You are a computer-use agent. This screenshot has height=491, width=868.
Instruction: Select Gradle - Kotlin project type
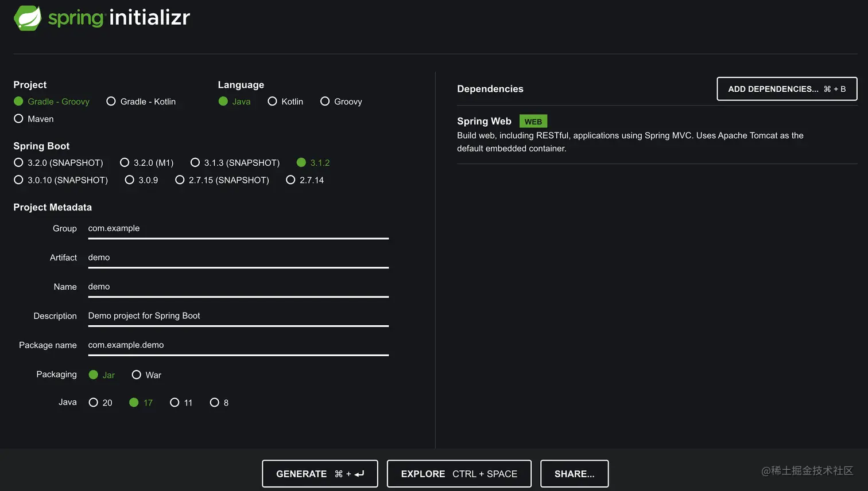(x=141, y=102)
